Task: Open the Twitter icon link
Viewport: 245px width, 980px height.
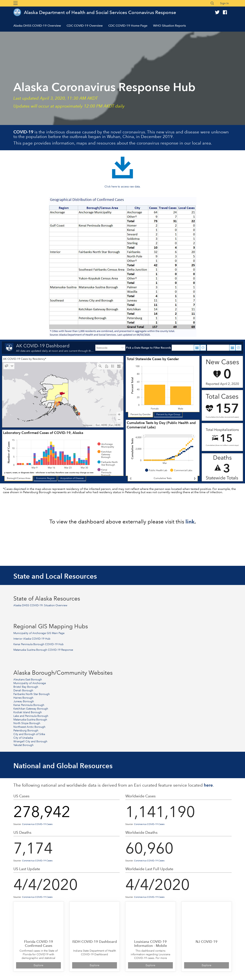Action: 217,13
